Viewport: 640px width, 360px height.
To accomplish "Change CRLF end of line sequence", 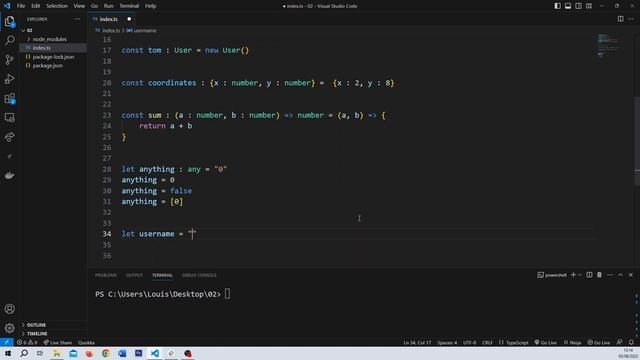I will tap(487, 342).
